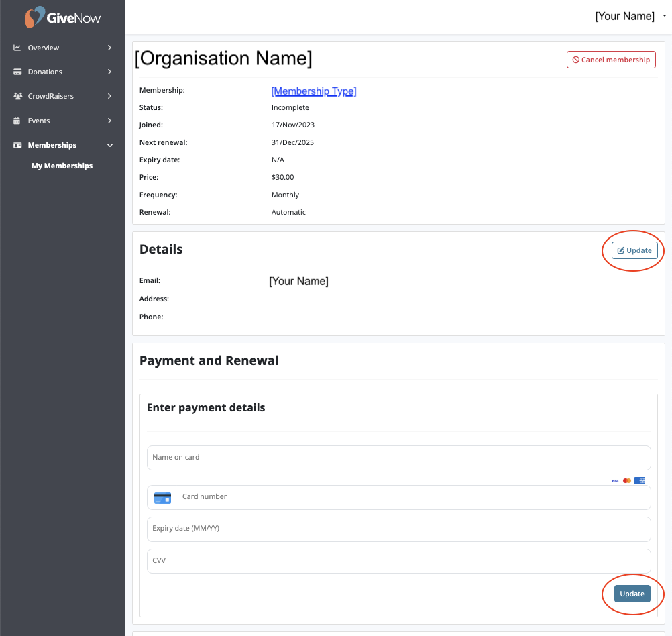The height and width of the screenshot is (636, 672).
Task: Click the Donations card icon
Action: [x=17, y=72]
